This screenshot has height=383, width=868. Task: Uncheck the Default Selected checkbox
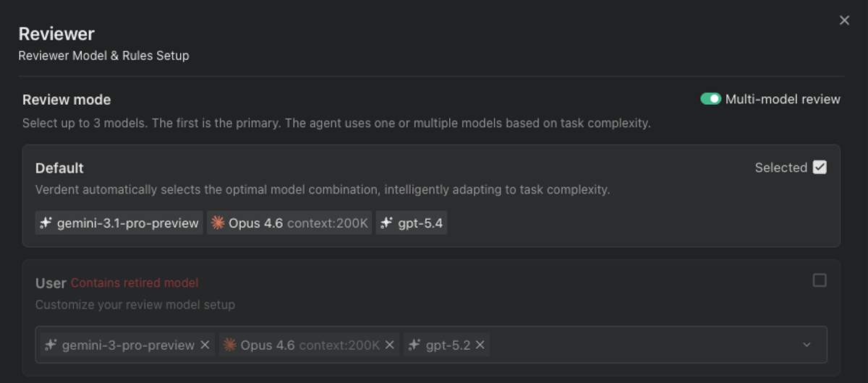click(820, 167)
